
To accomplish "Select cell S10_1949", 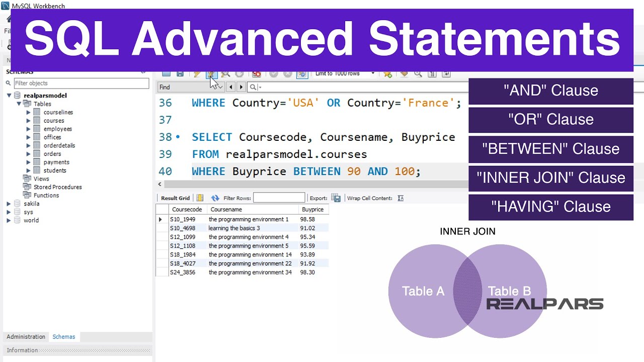I will (187, 219).
